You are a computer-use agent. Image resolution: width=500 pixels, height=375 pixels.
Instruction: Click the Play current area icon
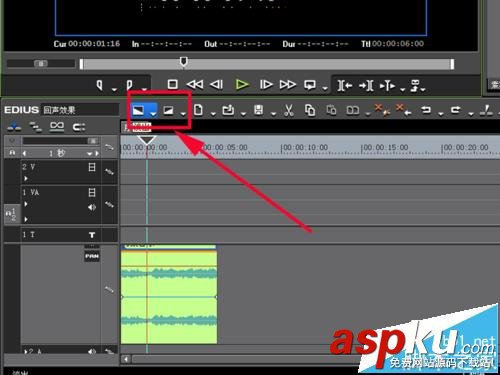click(x=387, y=86)
